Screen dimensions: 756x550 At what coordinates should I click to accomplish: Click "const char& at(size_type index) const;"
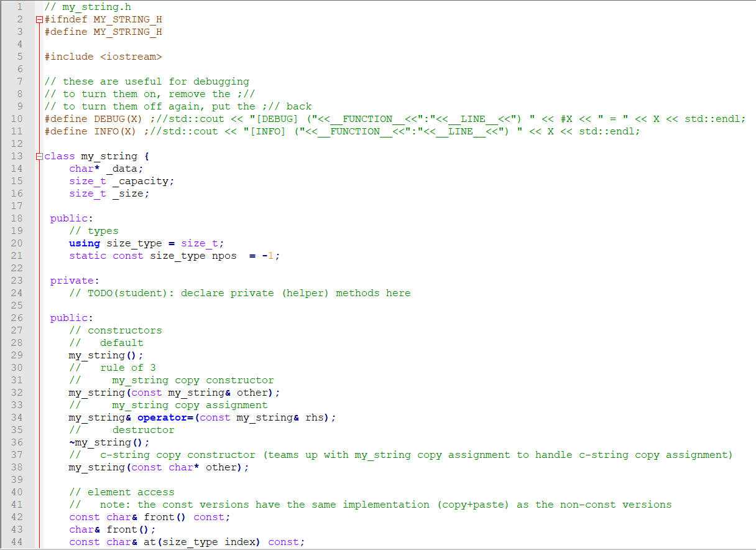coord(187,542)
